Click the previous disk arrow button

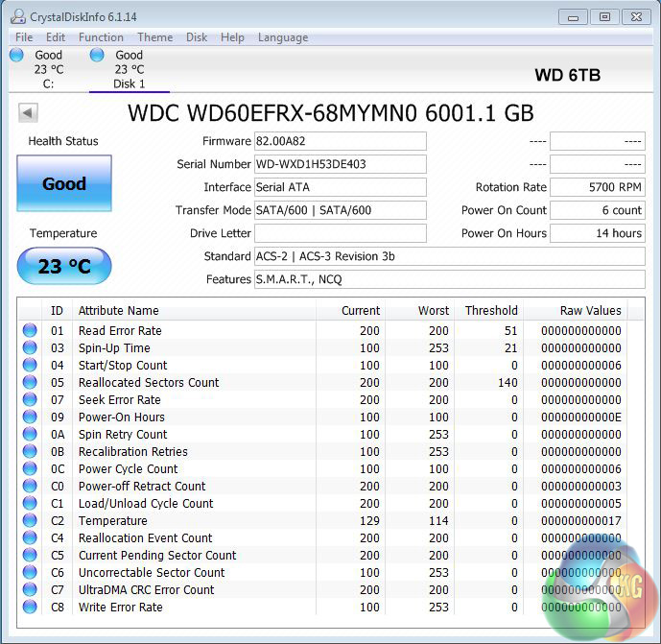pyautogui.click(x=28, y=113)
